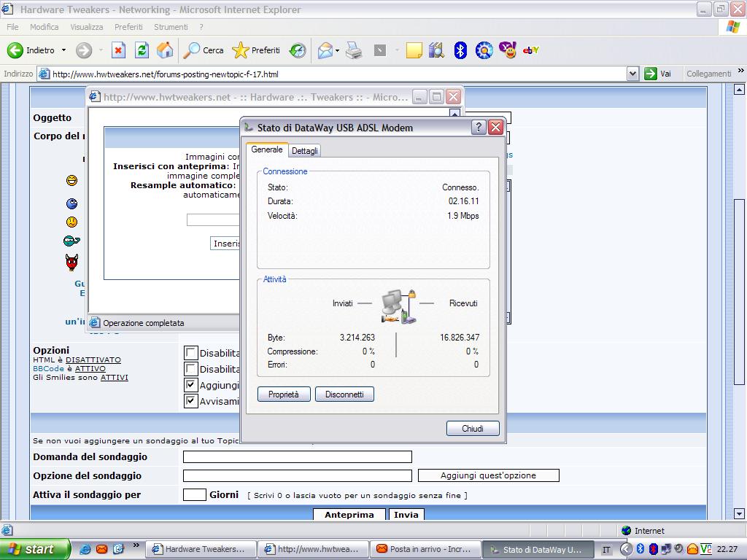This screenshot has width=747, height=560.
Task: Refresh the page with green arrows icon
Action: tap(142, 50)
